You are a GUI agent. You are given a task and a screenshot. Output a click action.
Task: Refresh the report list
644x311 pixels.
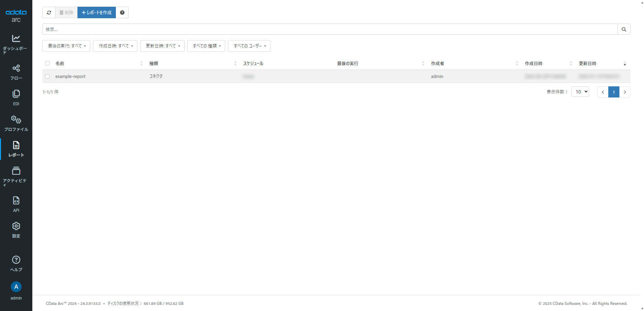(49, 12)
